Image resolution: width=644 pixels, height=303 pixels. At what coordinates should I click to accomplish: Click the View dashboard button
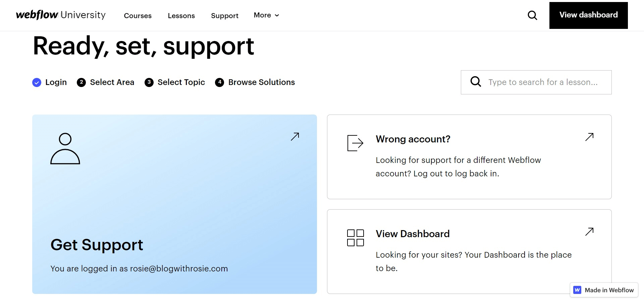pos(588,15)
